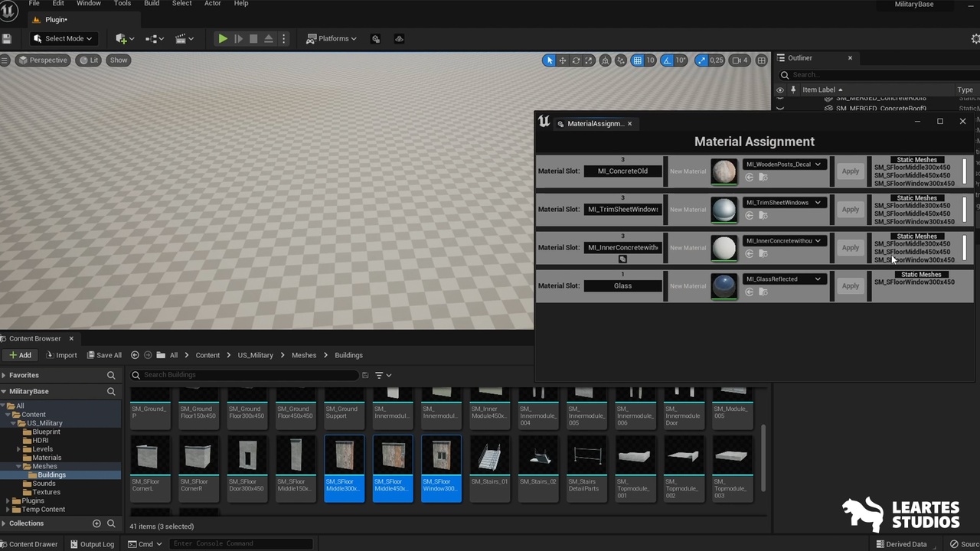Toggle visibility eye icon in Outliner header
This screenshot has height=551, width=980.
[780, 90]
